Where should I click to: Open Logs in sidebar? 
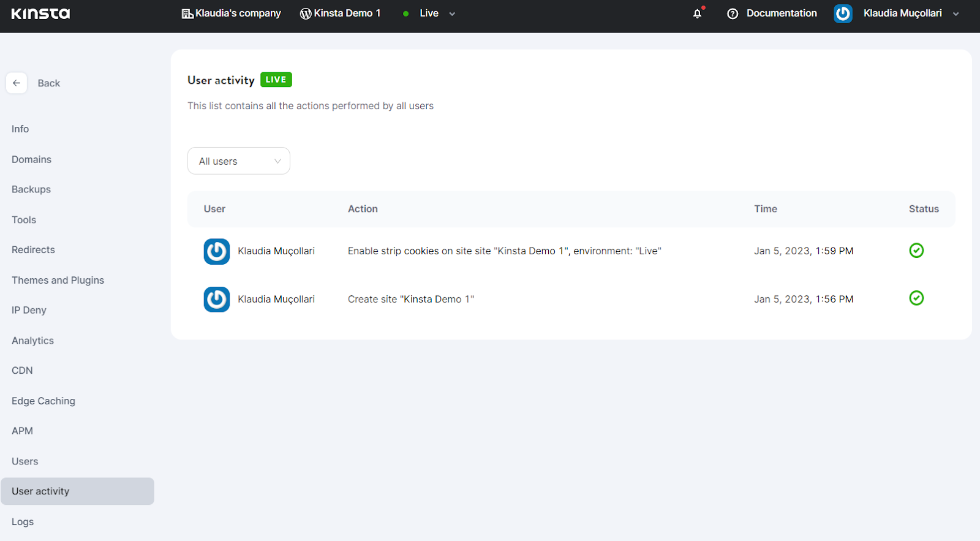(x=23, y=522)
